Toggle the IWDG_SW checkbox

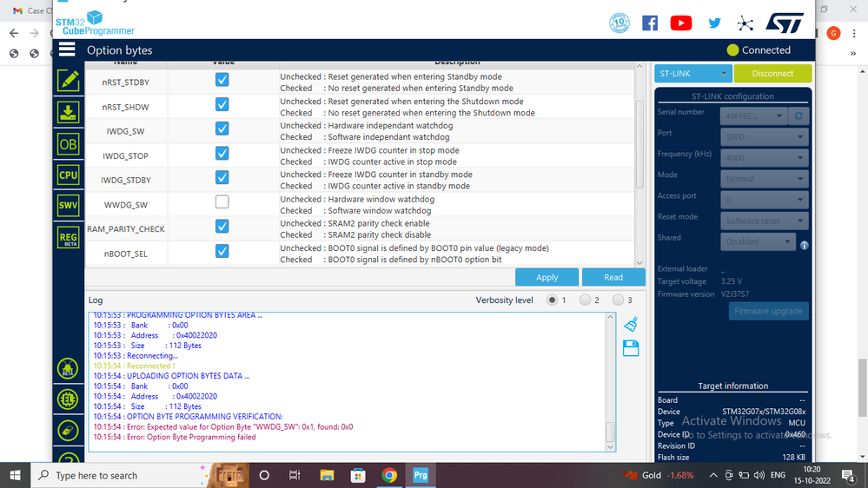click(222, 129)
